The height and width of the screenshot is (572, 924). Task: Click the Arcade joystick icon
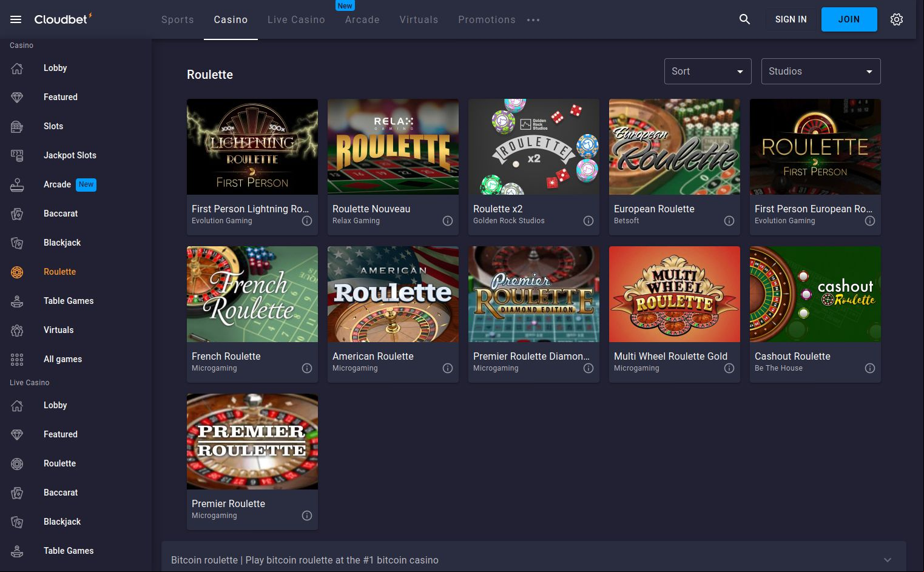click(x=17, y=184)
